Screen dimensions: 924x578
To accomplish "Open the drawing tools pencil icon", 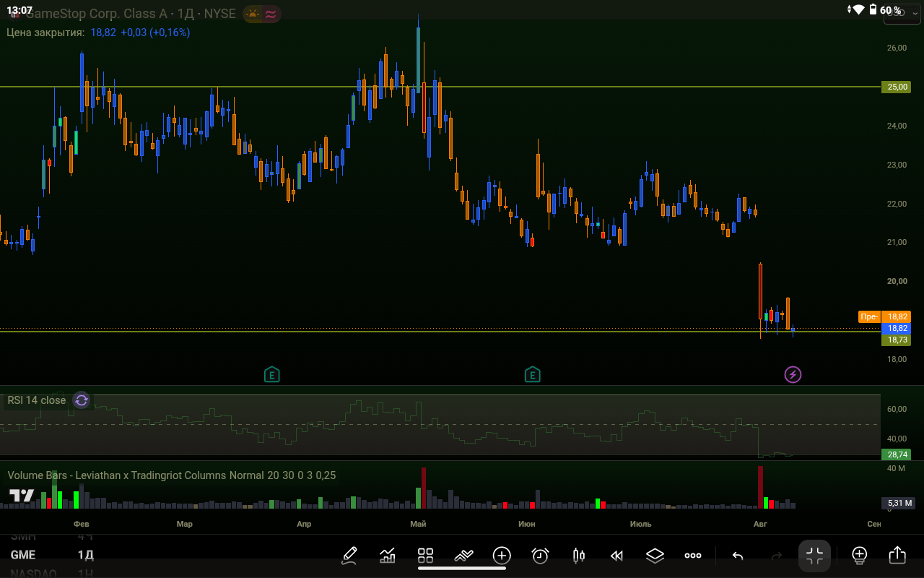I will pos(349,555).
